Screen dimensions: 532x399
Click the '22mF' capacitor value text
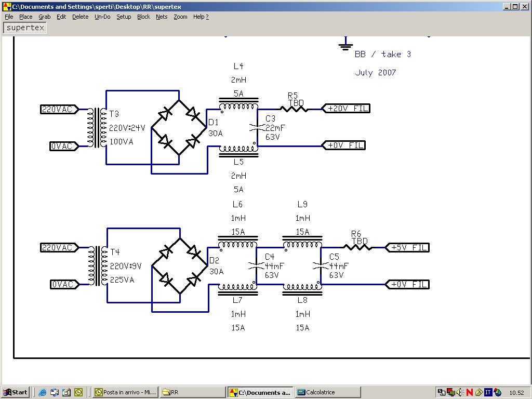pos(275,128)
